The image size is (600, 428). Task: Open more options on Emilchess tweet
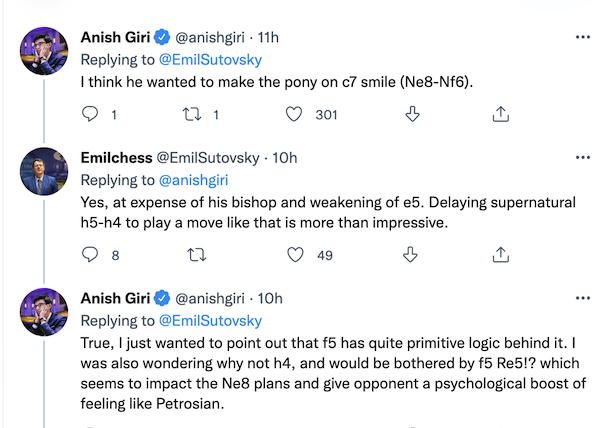pyautogui.click(x=583, y=158)
